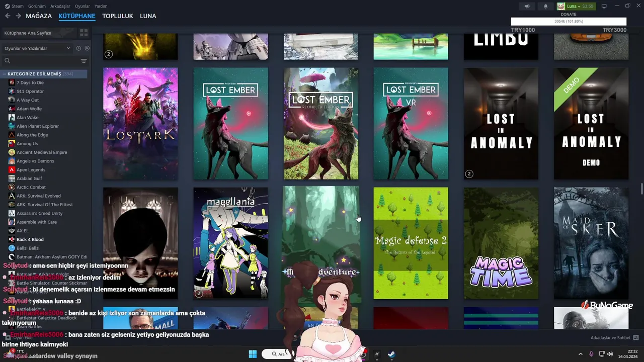Viewport: 644px width, 362px height.
Task: Go back with the left arrow icon
Action: coord(8,16)
